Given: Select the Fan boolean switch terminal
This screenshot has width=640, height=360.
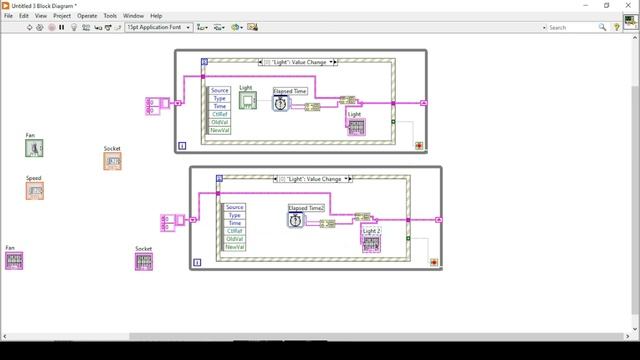Looking at the screenshot, I should [x=34, y=148].
